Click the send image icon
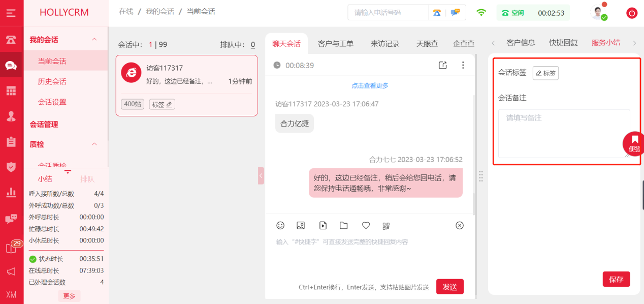Image resolution: width=644 pixels, height=304 pixels. click(301, 225)
